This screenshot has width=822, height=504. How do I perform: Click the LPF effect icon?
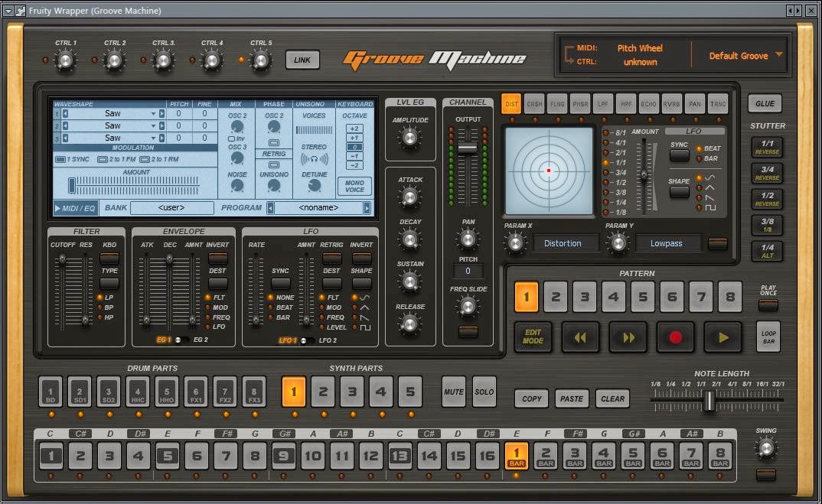coord(602,104)
